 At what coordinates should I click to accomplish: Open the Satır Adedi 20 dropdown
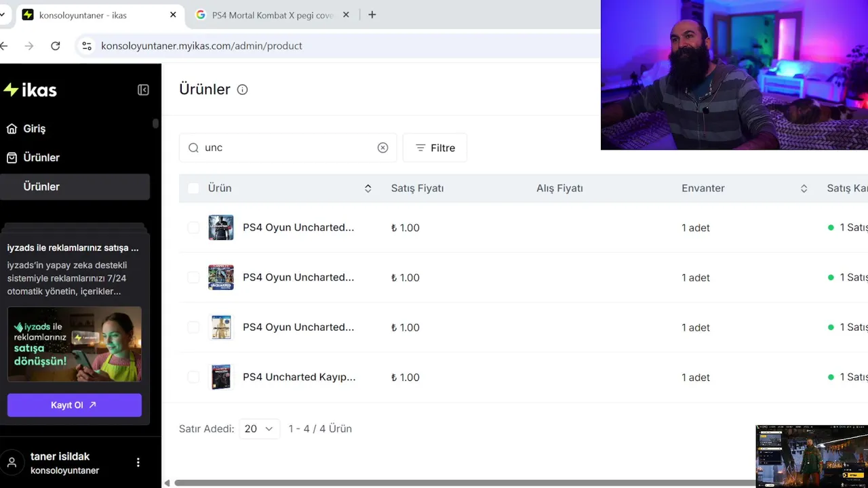pos(259,429)
